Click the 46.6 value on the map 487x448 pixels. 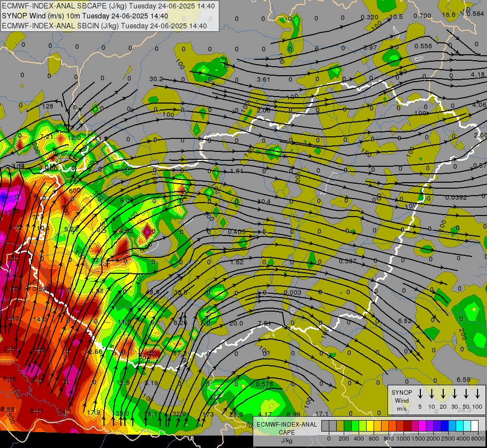tap(152, 292)
